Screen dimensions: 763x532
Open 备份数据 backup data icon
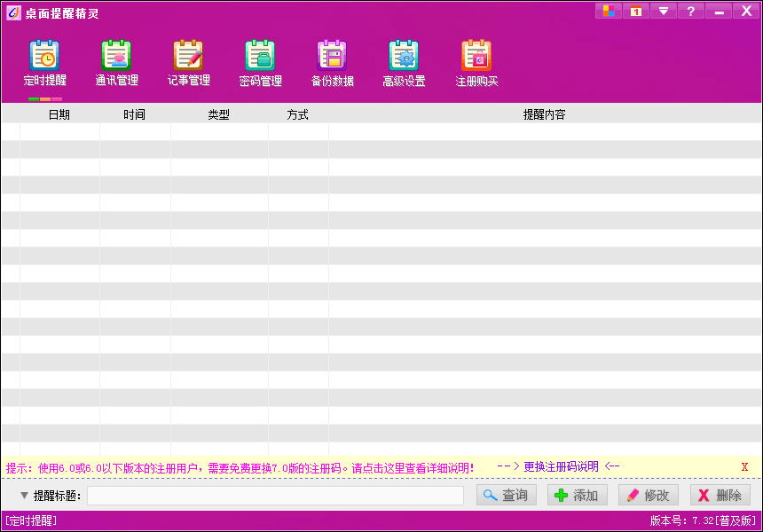point(332,63)
